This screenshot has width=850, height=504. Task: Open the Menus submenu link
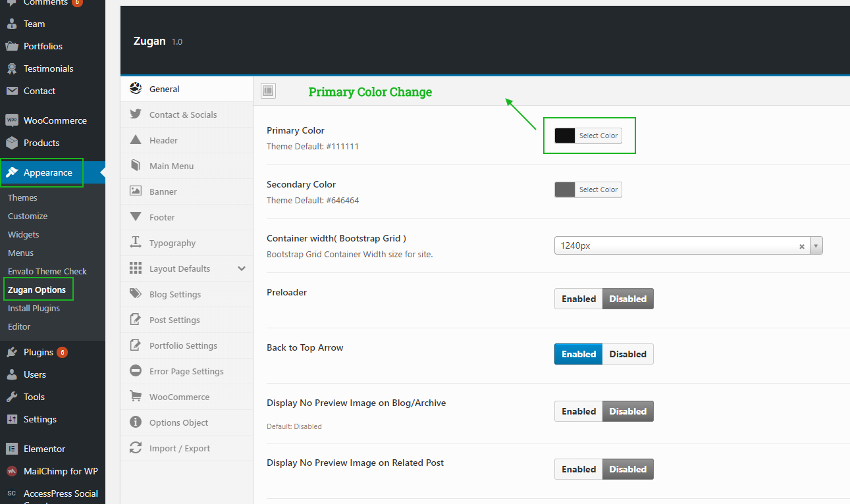pos(20,253)
